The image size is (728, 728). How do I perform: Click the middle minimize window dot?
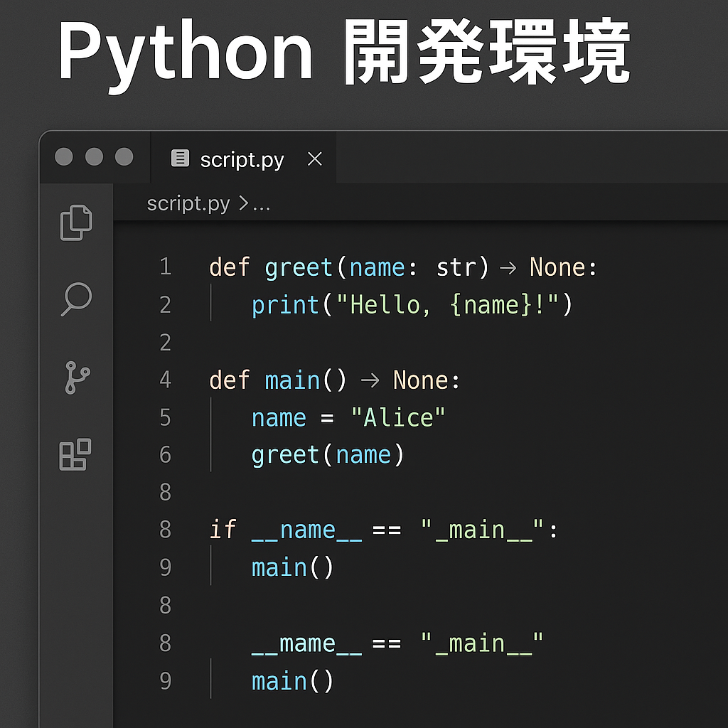pyautogui.click(x=95, y=156)
